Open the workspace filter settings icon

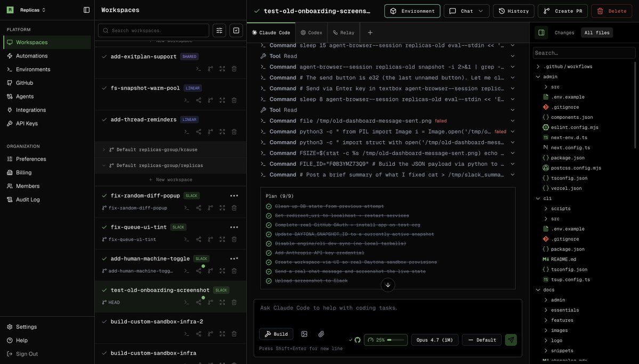pyautogui.click(x=219, y=30)
